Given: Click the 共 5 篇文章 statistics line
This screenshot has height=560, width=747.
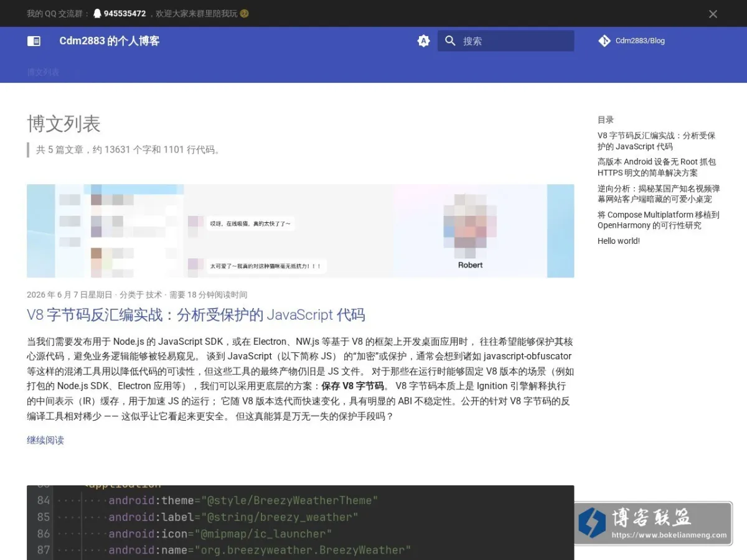Looking at the screenshot, I should (129, 150).
